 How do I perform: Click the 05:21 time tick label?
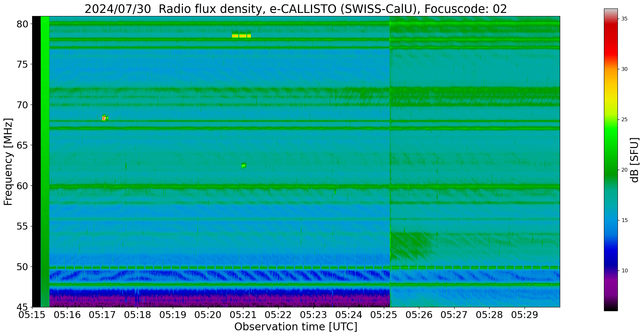coord(243,315)
